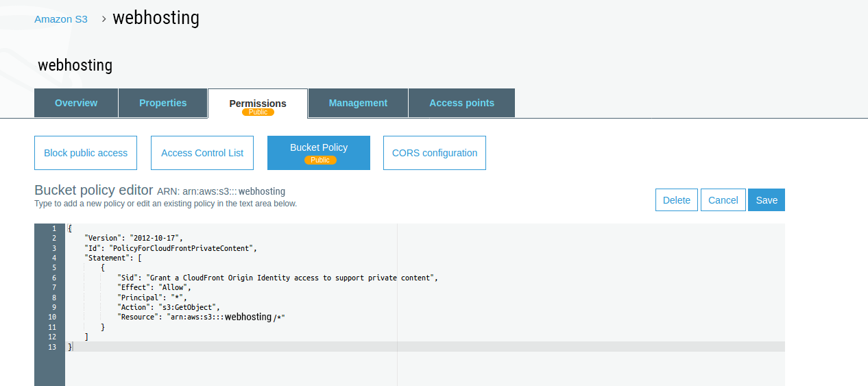Viewport: 868px width, 386px height.
Task: Open the Access points tab
Action: point(461,103)
